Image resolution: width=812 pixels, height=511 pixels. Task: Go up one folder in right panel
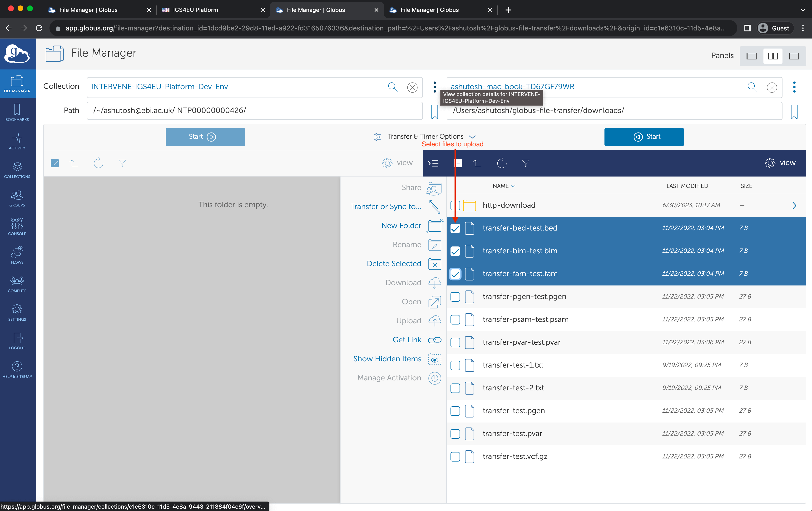477,163
